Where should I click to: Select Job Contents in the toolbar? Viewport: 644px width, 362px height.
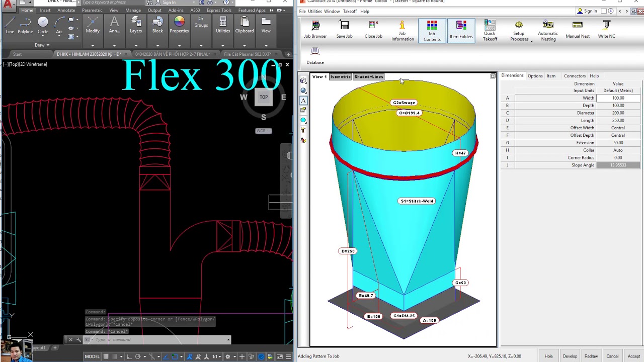click(432, 31)
